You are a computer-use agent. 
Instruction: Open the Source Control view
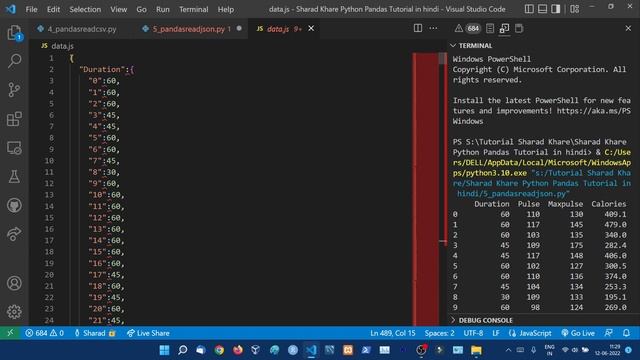14,90
